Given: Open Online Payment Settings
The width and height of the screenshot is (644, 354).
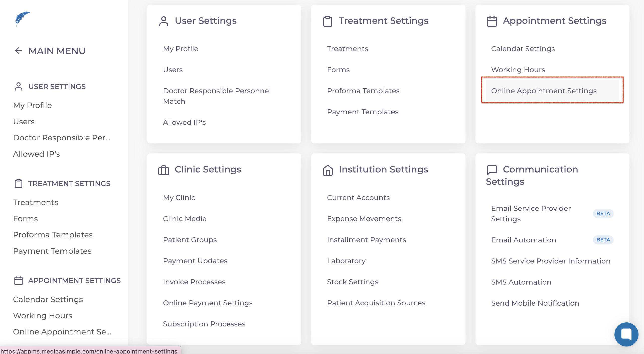Looking at the screenshot, I should click(208, 303).
